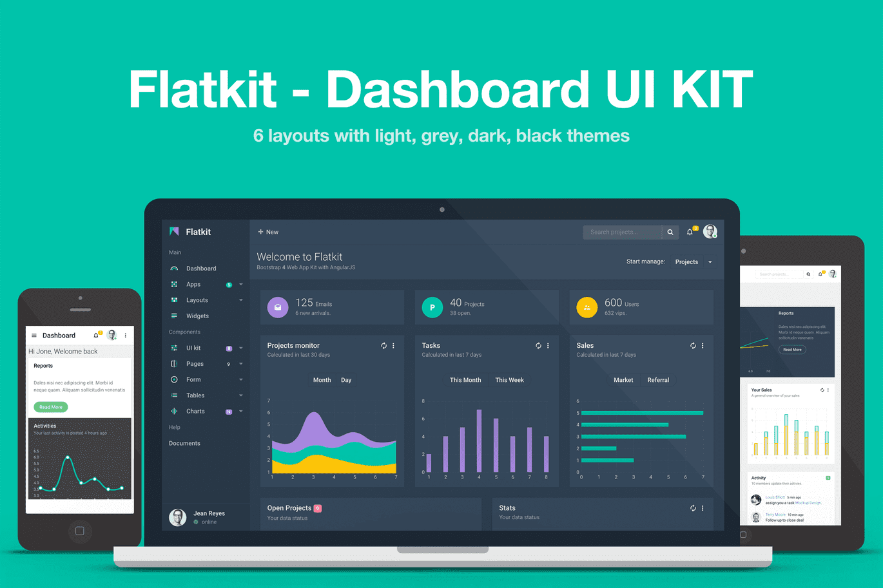The width and height of the screenshot is (883, 588).
Task: Click the + New button
Action: click(x=268, y=232)
